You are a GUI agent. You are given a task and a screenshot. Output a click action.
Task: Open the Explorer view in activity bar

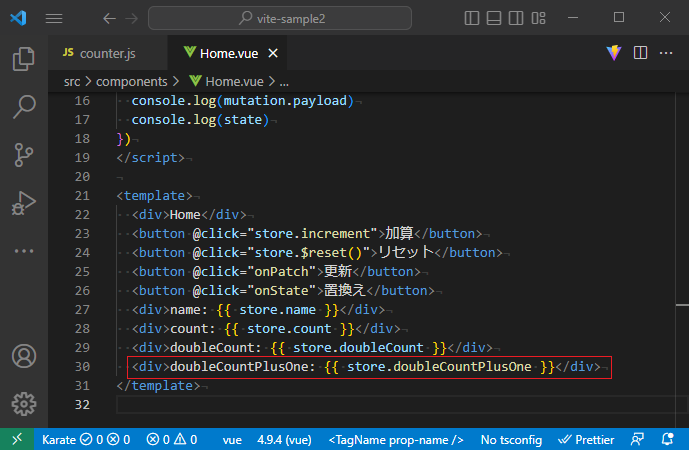24,59
